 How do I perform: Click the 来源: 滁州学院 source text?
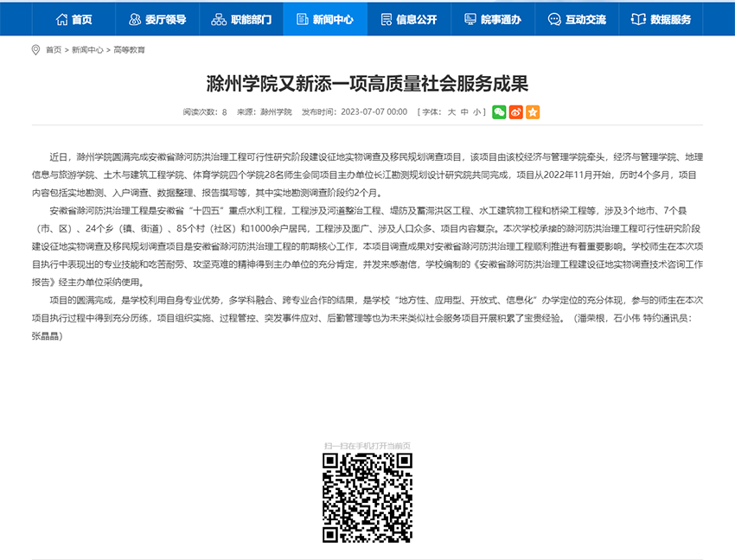pos(265,112)
